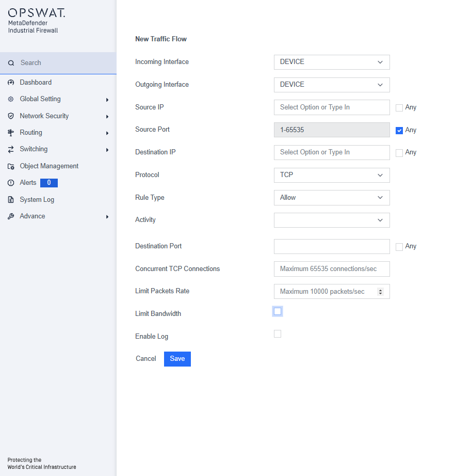Screen dimensions: 471x476
Task: Enable the Limit Bandwidth checkbox
Action: (278, 311)
